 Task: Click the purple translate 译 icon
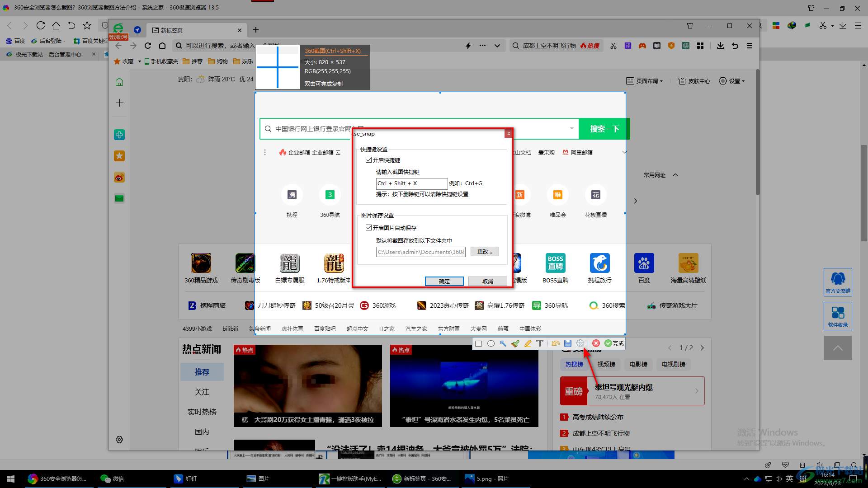[x=628, y=46]
